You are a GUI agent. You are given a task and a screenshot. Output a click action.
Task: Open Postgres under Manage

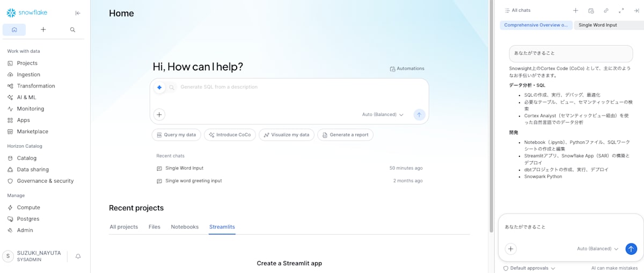tap(28, 219)
